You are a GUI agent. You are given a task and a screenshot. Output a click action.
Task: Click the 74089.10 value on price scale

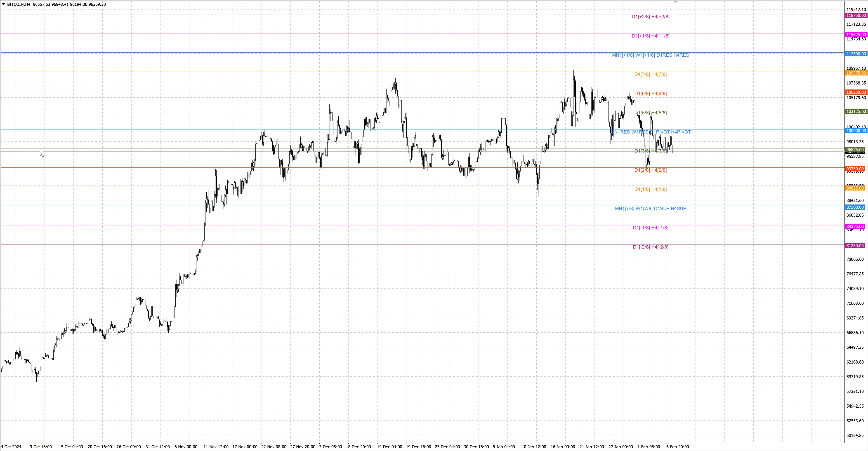tap(855, 289)
